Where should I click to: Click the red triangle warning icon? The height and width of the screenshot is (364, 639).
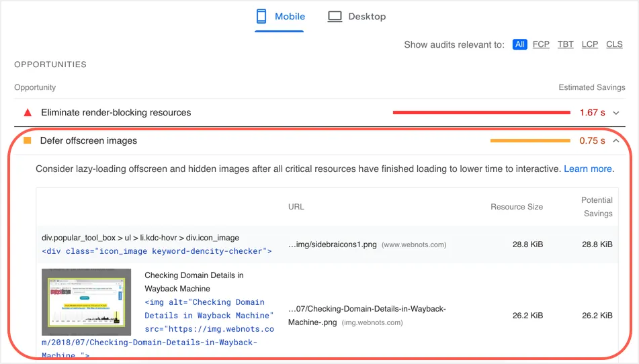[28, 113]
